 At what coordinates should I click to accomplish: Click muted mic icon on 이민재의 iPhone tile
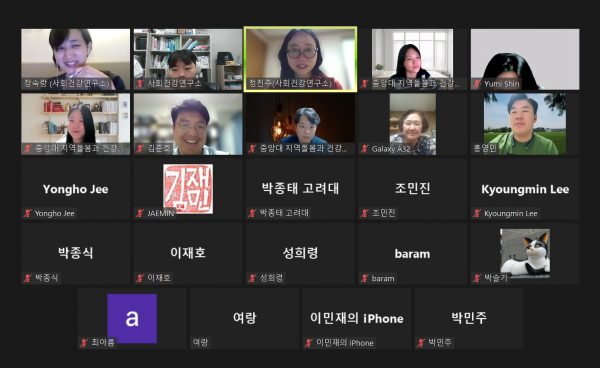309,343
